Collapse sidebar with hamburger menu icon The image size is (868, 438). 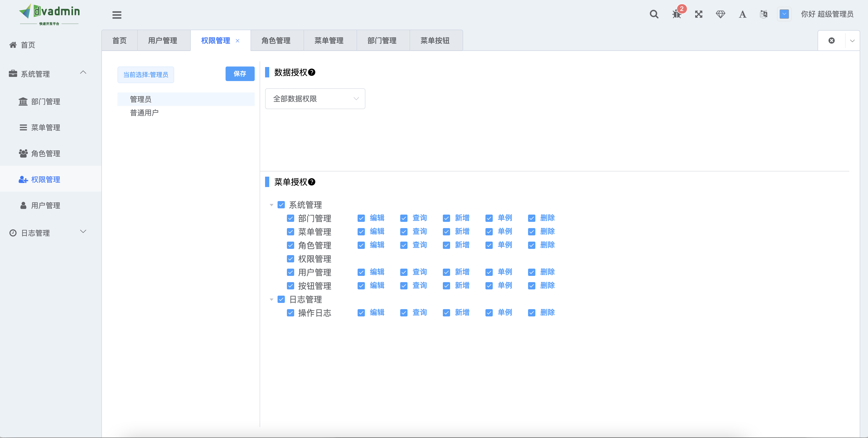(117, 15)
